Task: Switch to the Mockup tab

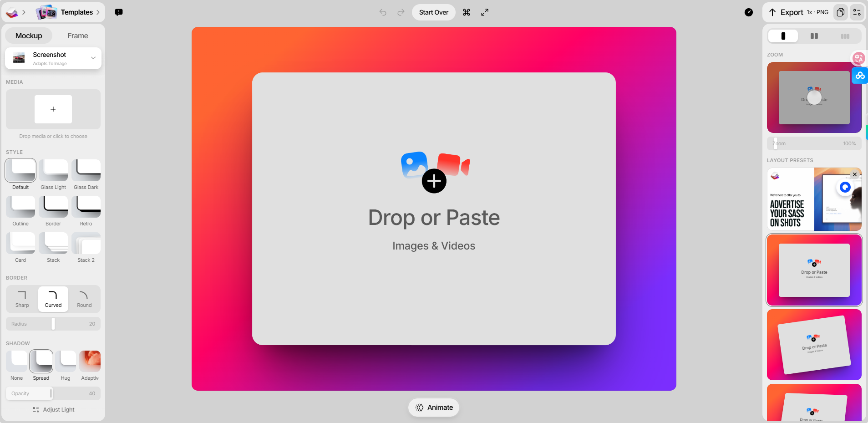Action: (x=29, y=36)
